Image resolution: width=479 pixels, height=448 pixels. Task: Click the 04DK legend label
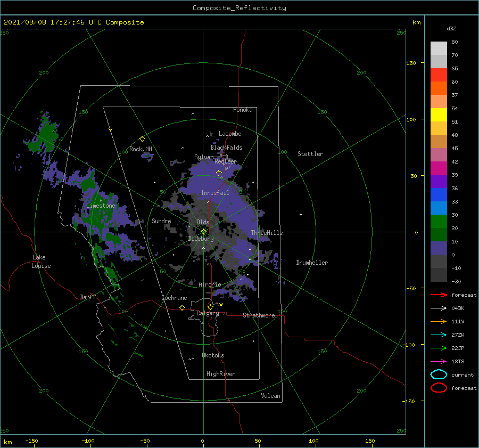click(458, 308)
